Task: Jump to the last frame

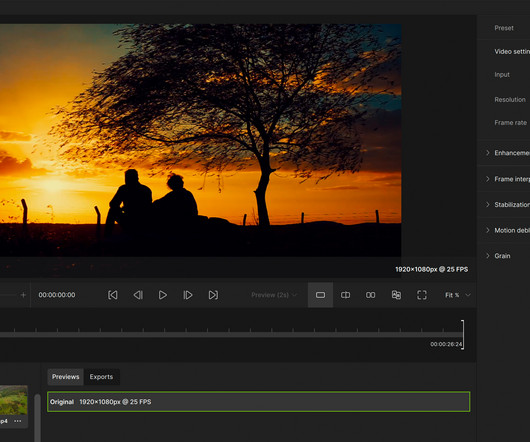Action: point(213,295)
